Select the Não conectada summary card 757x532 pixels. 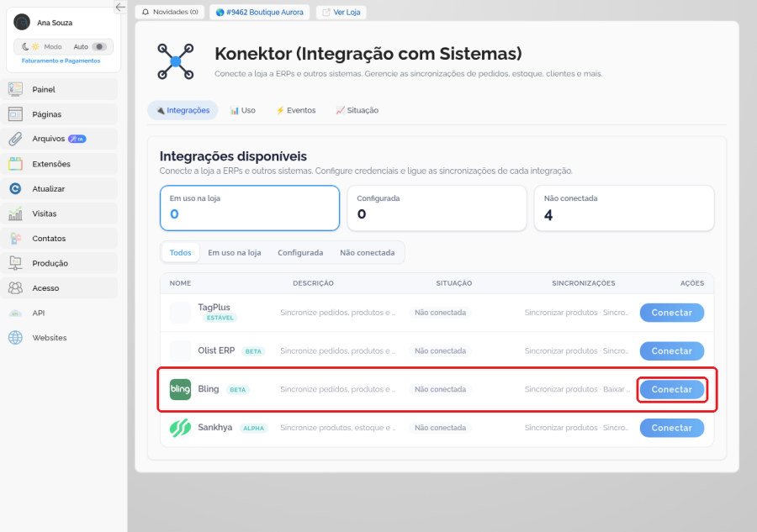click(x=624, y=208)
